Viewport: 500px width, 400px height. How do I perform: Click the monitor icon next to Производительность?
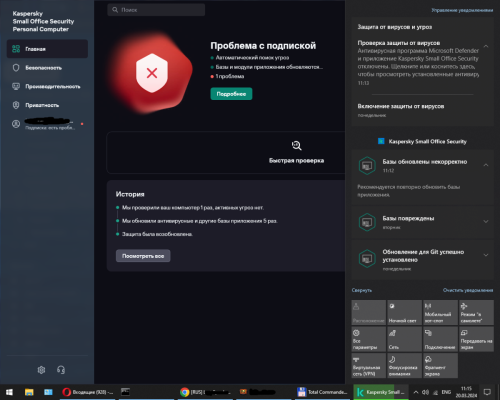click(16, 86)
